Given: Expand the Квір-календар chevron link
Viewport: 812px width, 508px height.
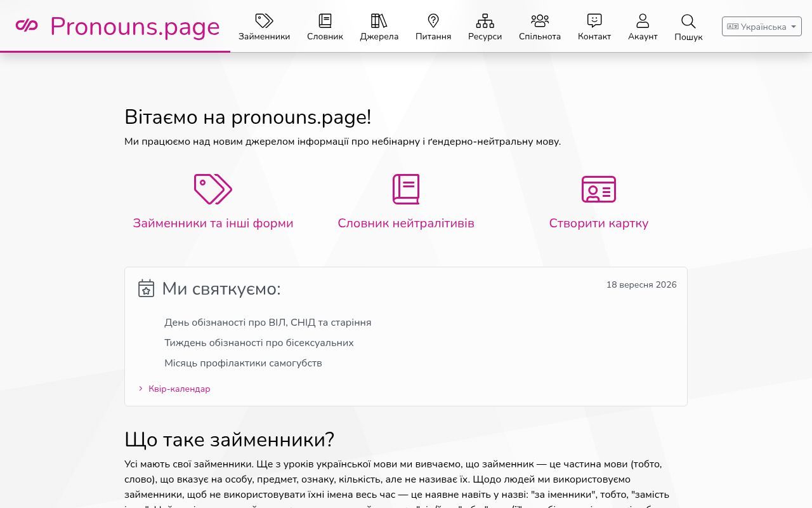Looking at the screenshot, I should [174, 389].
